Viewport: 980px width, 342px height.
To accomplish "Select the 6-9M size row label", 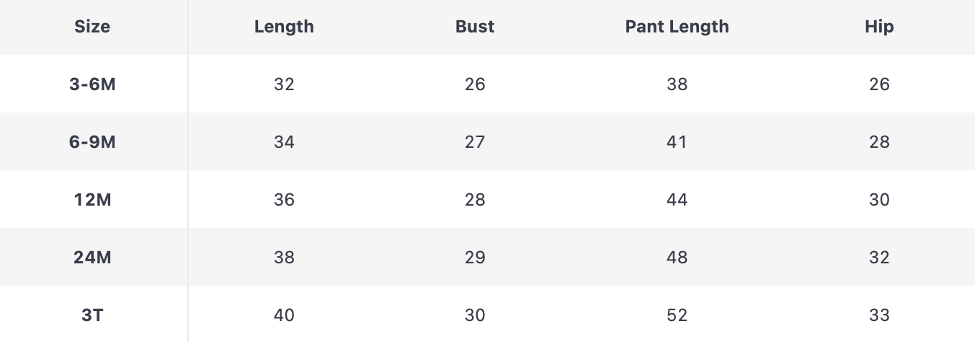I will click(92, 142).
